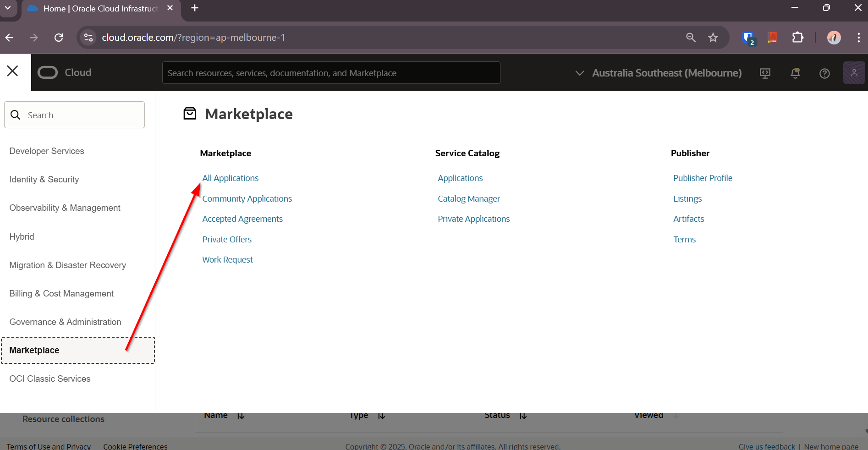Select Observability & Management in sidebar

click(x=65, y=208)
